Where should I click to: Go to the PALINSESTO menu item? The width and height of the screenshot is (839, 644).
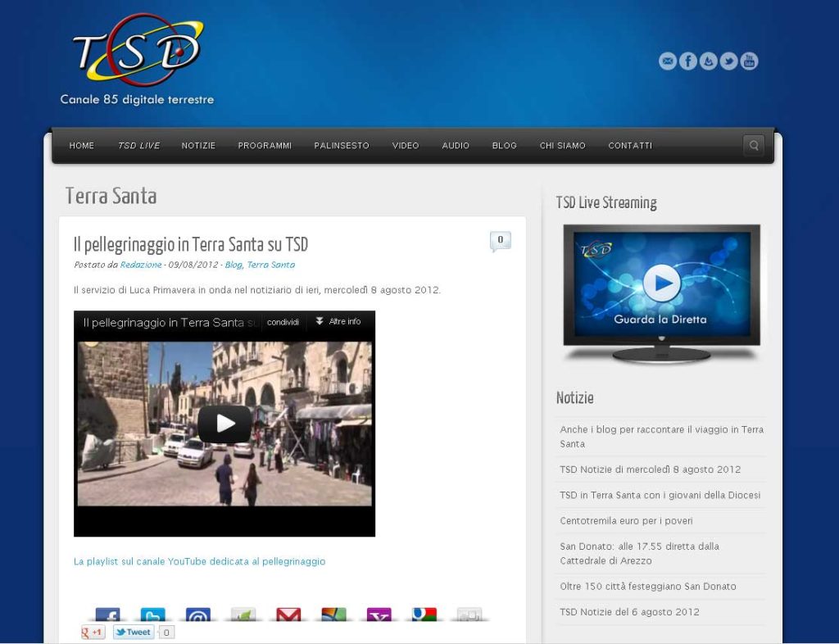(342, 146)
